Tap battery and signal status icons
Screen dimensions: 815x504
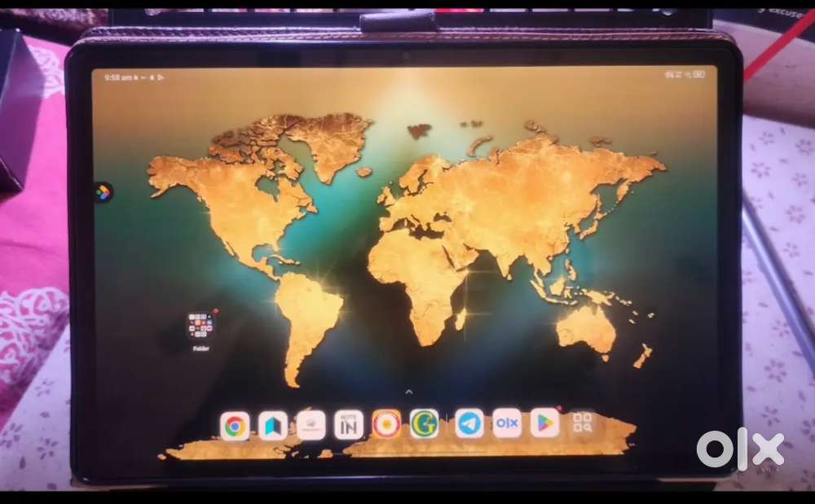click(x=684, y=74)
